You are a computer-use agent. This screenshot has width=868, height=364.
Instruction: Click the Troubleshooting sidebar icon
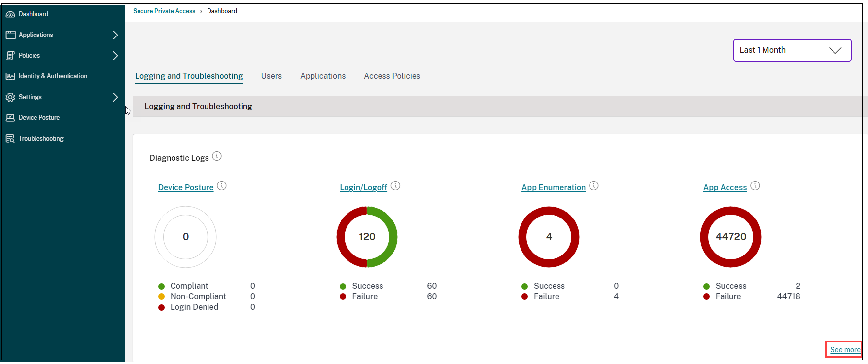click(x=10, y=139)
